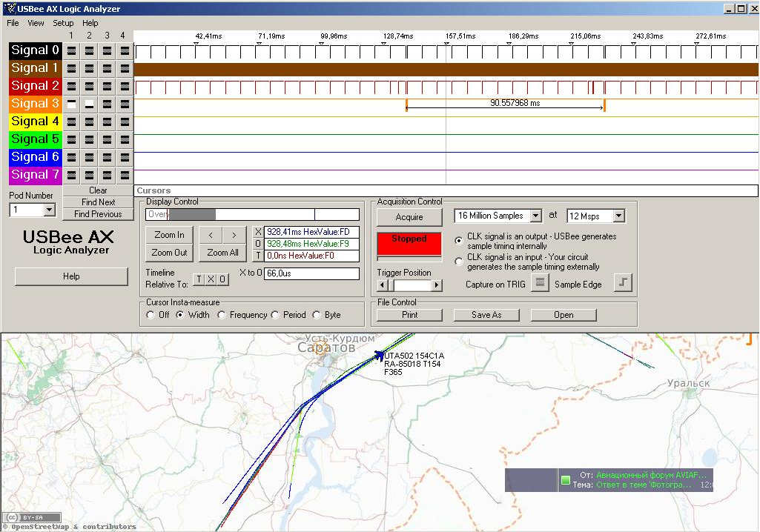Image resolution: width=760 pixels, height=532 pixels.
Task: Pan waveform left with the < button
Action: tap(211, 235)
